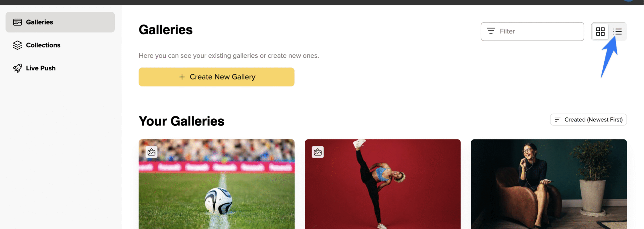The image size is (644, 229).
Task: Open the Galleries sidebar section
Action: pos(60,22)
